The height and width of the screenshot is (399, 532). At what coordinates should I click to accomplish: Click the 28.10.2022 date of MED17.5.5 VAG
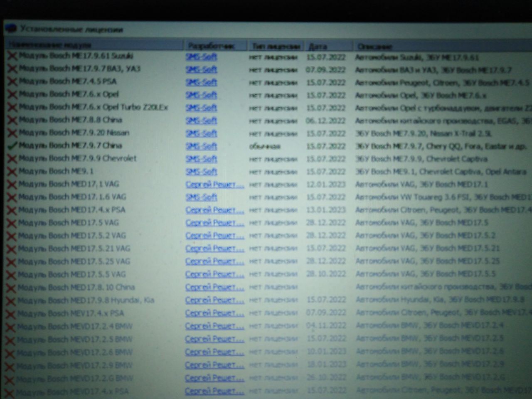(326, 274)
